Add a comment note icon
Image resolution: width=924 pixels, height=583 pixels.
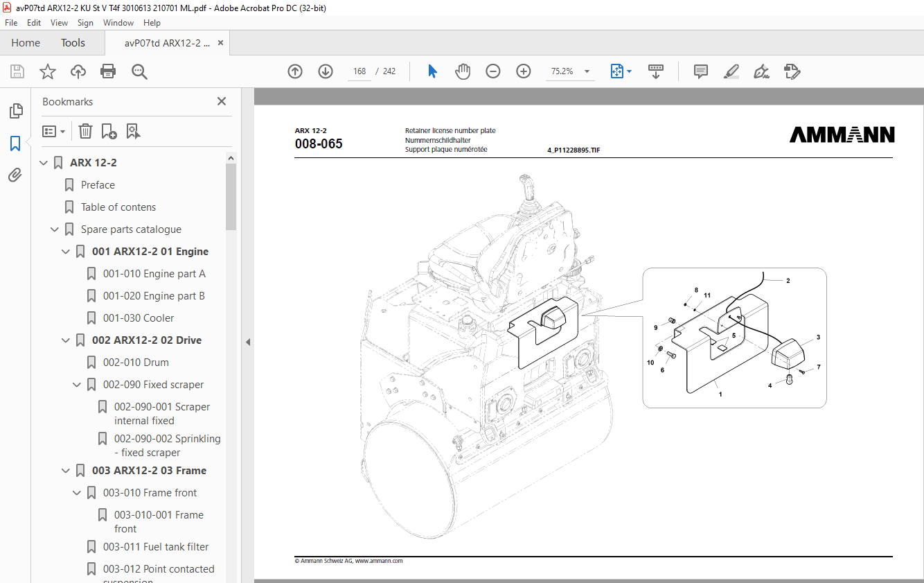[701, 71]
